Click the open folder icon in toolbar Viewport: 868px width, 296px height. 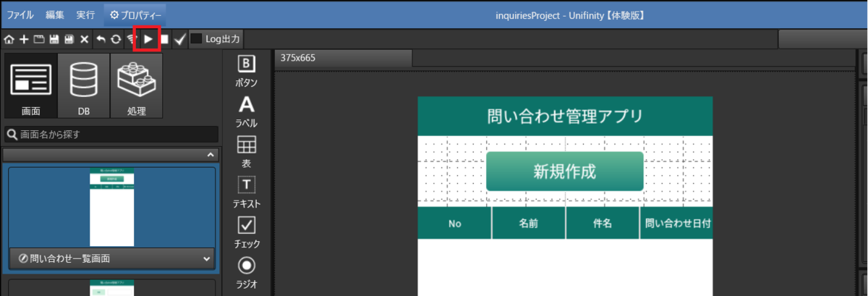39,39
